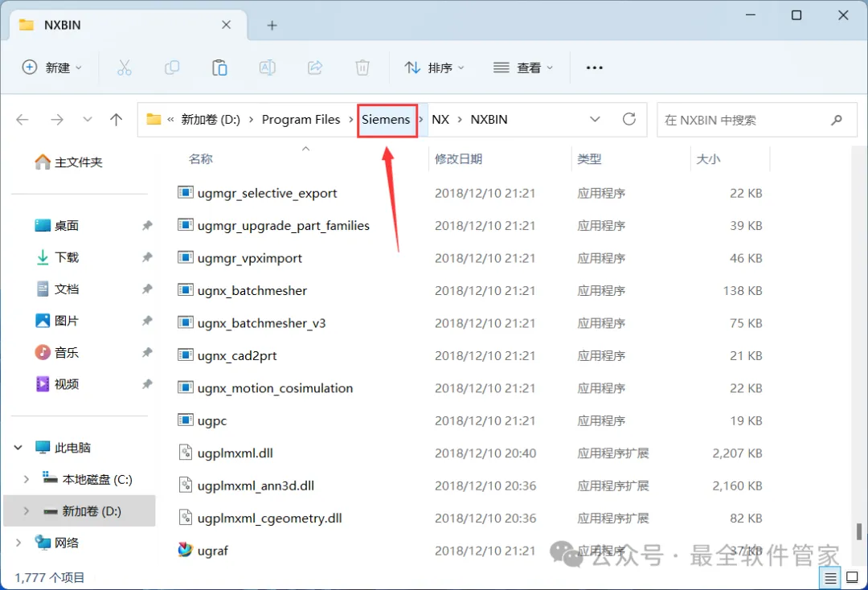Go back with the left arrow

tap(23, 120)
